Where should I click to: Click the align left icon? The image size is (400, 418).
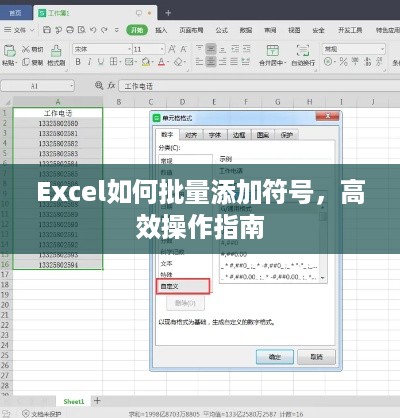tap(199, 62)
